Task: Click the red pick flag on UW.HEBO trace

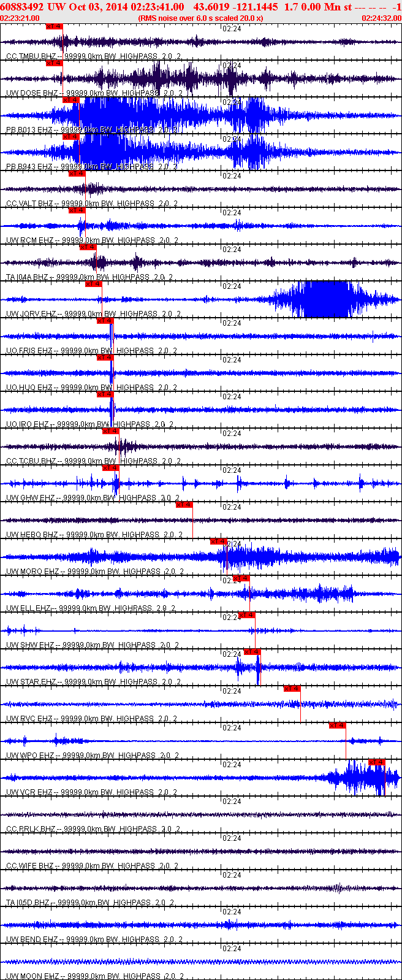Action: 184,505
